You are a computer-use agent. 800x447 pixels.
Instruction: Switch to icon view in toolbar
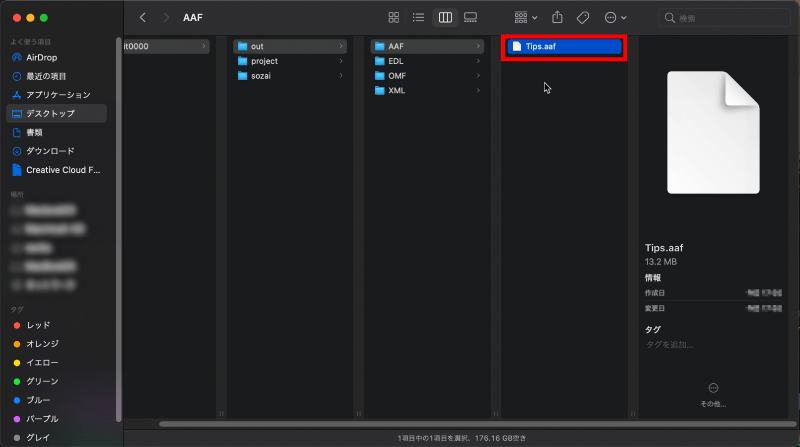coord(394,18)
